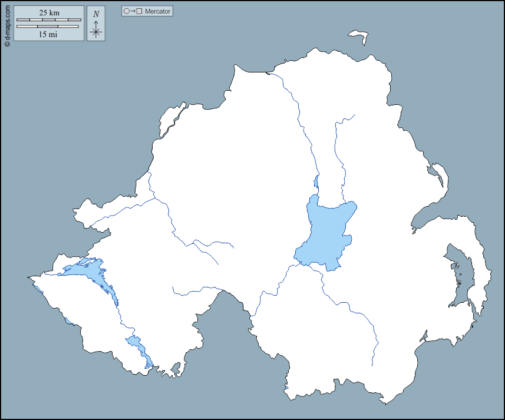Click the kilometre scale bar

tap(49, 20)
